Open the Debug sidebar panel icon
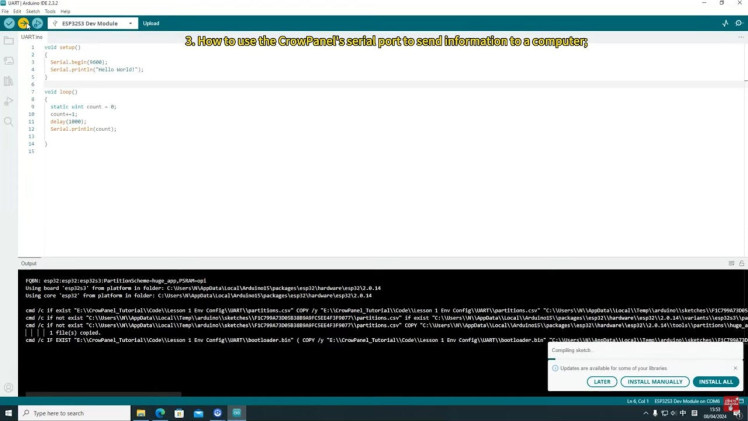 coord(9,101)
